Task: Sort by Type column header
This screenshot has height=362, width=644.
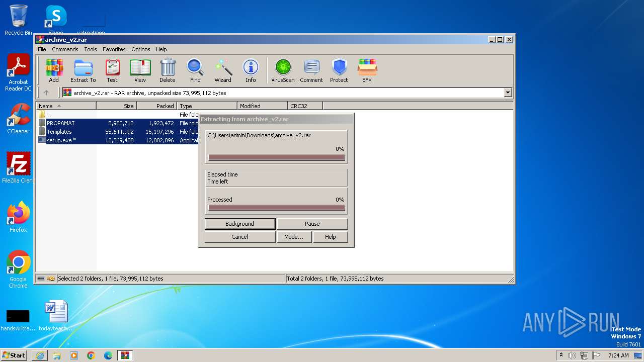Action: pos(207,106)
